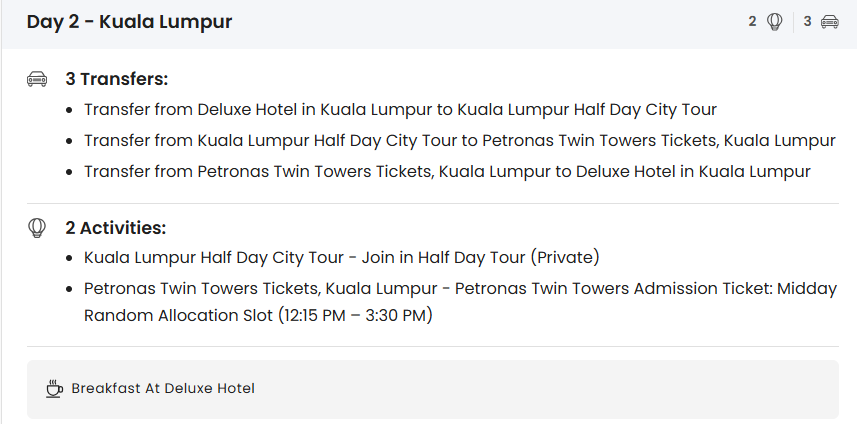Open the Petronas Twin Towers Admission Ticket activity

click(461, 289)
